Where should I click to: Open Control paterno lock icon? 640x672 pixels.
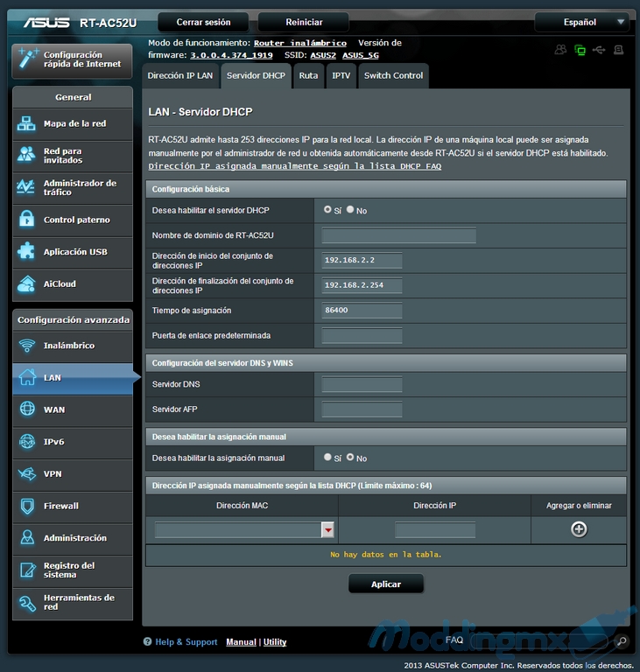pos(26,220)
